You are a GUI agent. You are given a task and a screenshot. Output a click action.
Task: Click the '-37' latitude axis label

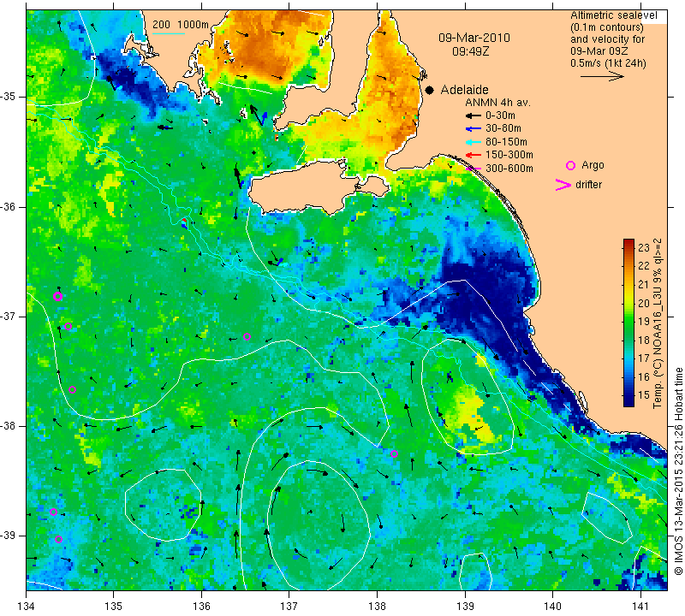pyautogui.click(x=9, y=316)
